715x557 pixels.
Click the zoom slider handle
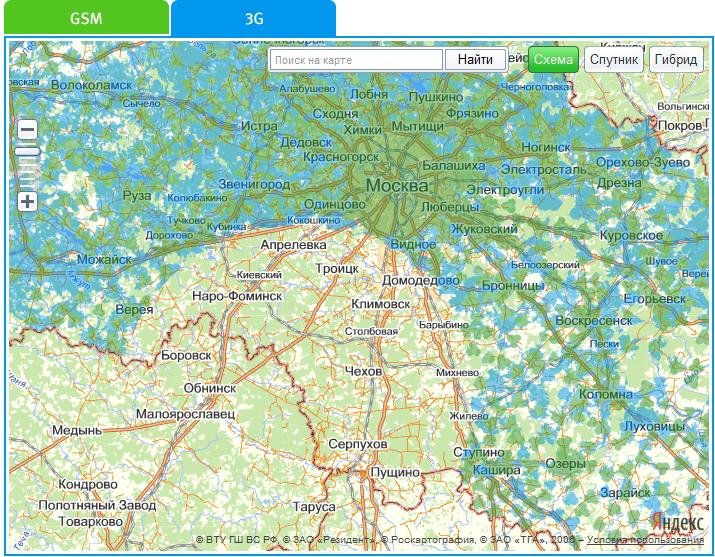[x=27, y=152]
